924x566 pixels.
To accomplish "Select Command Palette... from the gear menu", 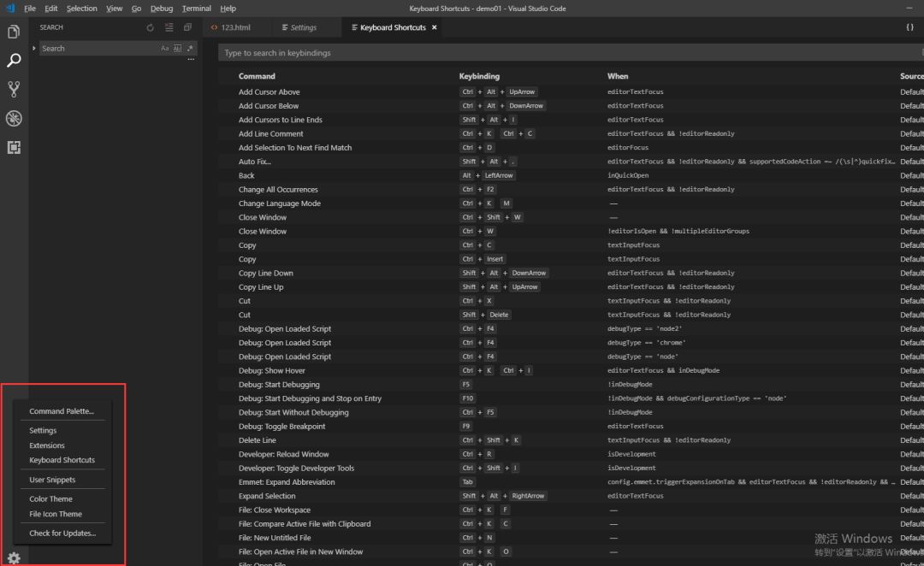I will 62,411.
